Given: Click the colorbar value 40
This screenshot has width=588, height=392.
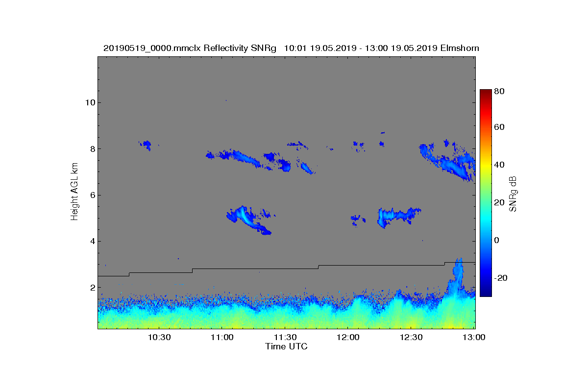Looking at the screenshot, I should 499,165.
